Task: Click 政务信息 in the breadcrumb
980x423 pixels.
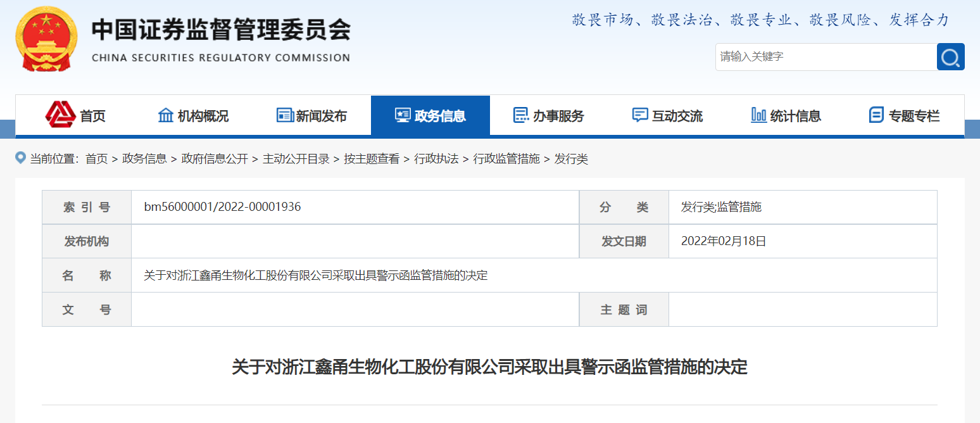Action: coord(144,159)
